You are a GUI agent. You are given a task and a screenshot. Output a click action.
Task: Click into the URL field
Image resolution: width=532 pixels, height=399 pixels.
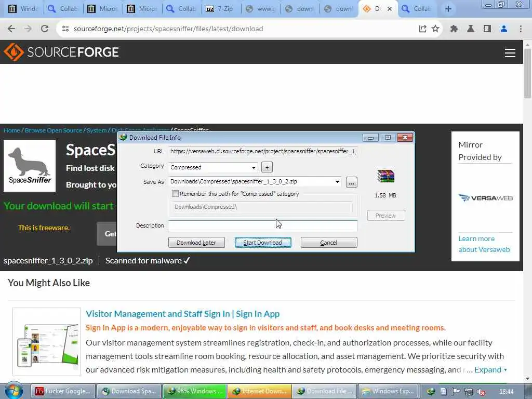click(x=263, y=151)
